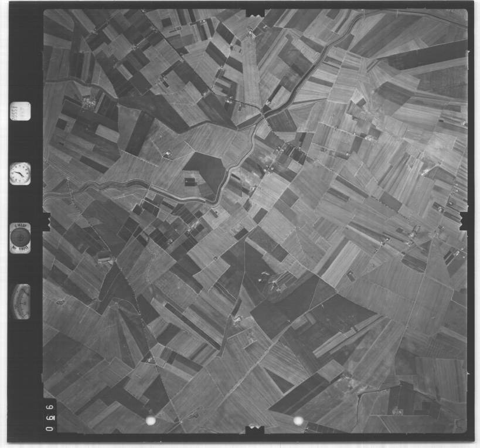Click the right white dot on the bottom edge
480x448 pixels.
(298, 420)
